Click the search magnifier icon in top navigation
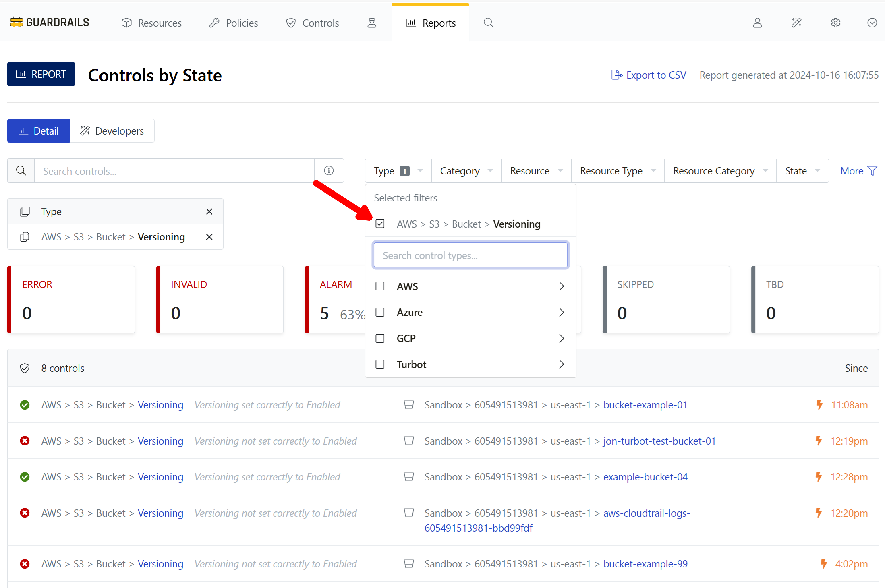 coord(488,23)
